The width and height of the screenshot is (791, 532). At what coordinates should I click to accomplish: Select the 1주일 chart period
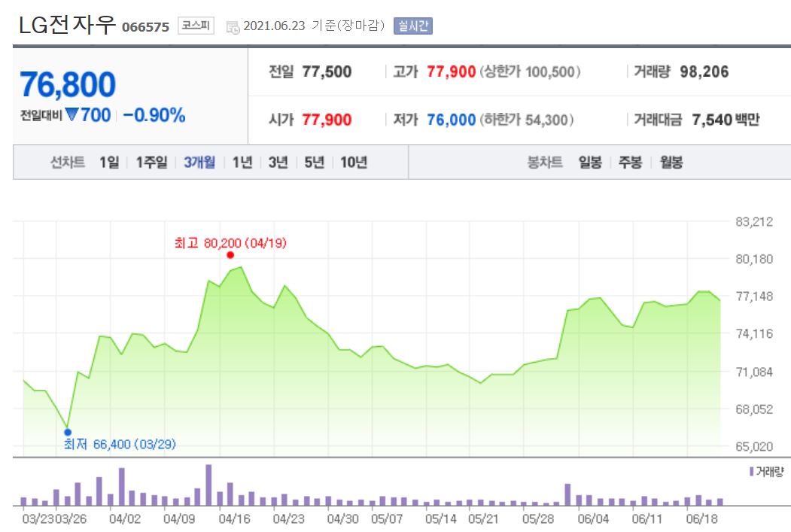151,162
